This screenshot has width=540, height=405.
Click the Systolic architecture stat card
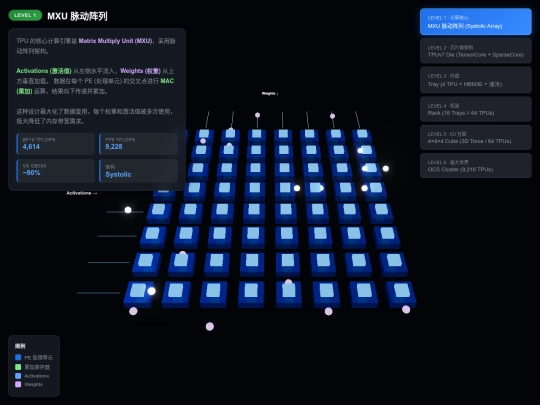(x=138, y=170)
